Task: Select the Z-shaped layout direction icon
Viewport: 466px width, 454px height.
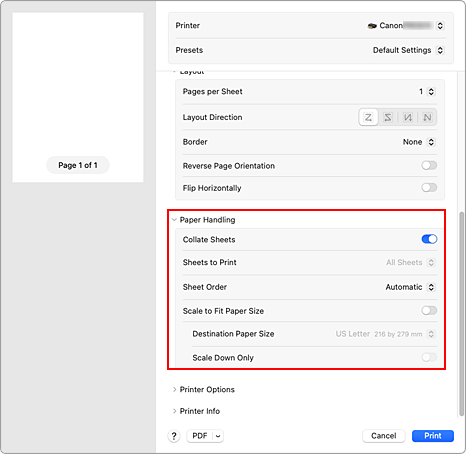Action: (x=368, y=117)
